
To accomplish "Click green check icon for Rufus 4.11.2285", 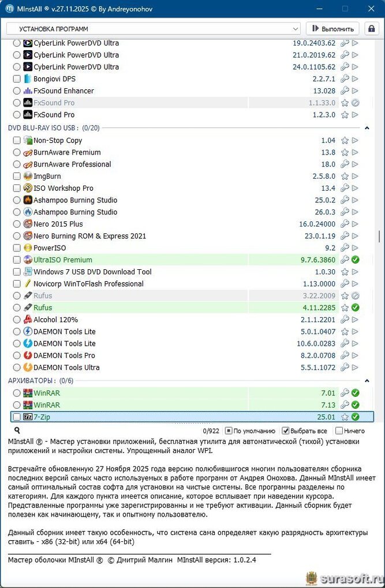I will click(x=355, y=307).
